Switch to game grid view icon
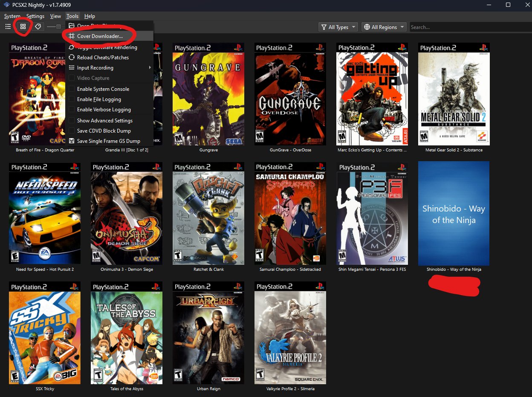The width and height of the screenshot is (532, 397). pos(23,27)
